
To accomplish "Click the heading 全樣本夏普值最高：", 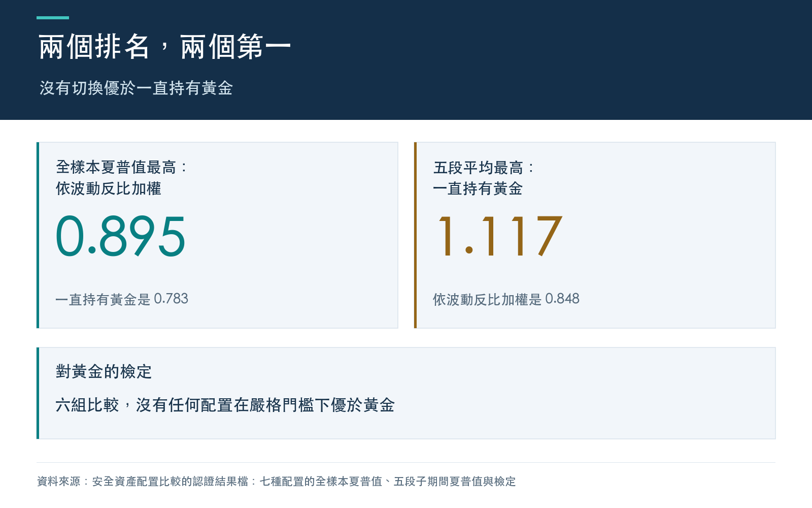I will click(122, 167).
